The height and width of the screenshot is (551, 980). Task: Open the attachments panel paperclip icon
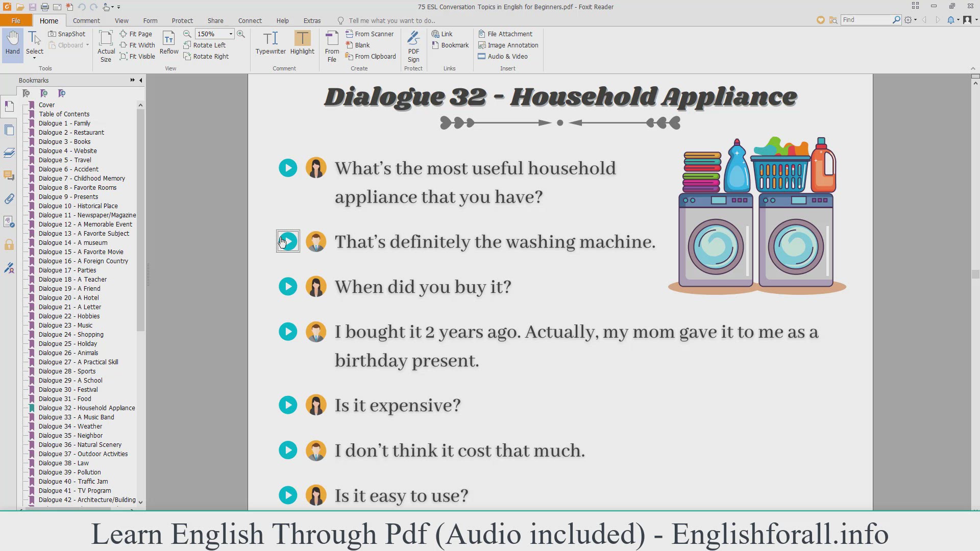pos(9,199)
